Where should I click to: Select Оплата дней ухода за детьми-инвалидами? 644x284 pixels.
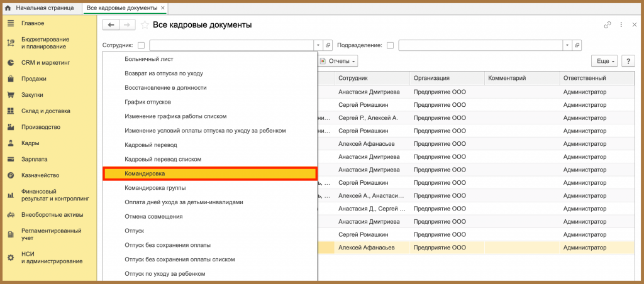click(x=210, y=202)
